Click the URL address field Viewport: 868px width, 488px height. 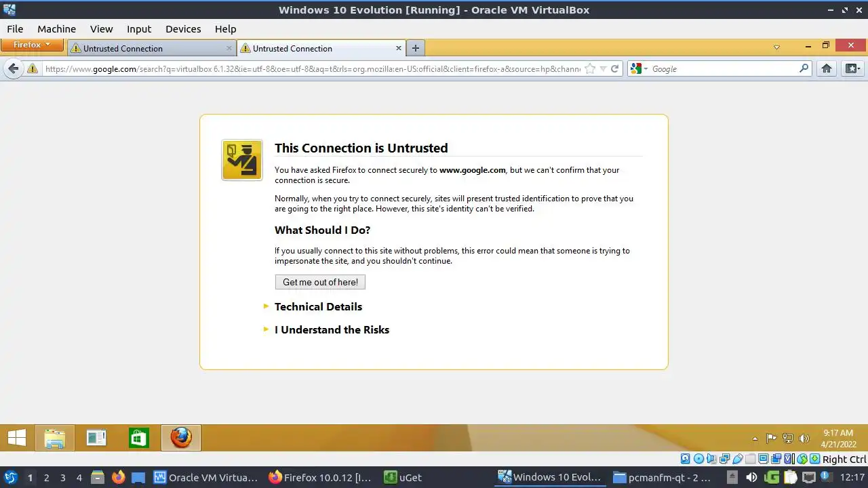point(312,68)
